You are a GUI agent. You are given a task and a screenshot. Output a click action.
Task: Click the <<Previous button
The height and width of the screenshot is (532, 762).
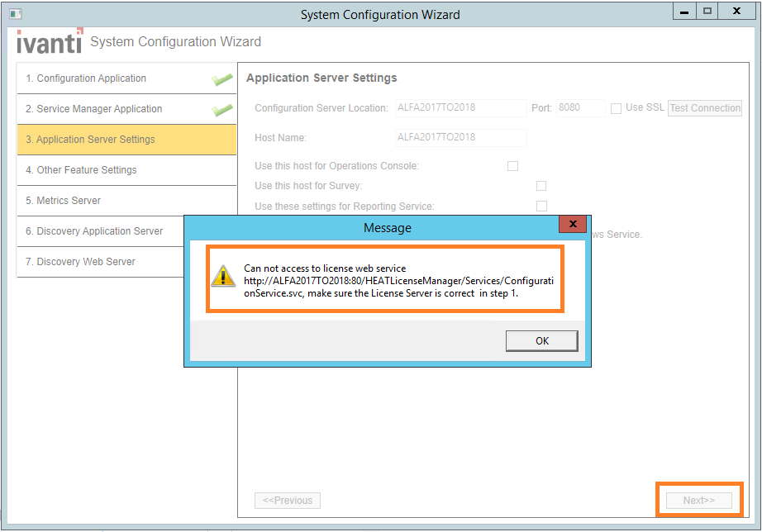click(288, 500)
